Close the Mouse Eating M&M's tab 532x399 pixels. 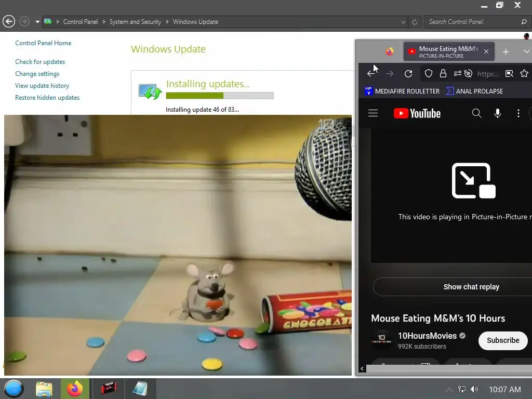point(486,51)
